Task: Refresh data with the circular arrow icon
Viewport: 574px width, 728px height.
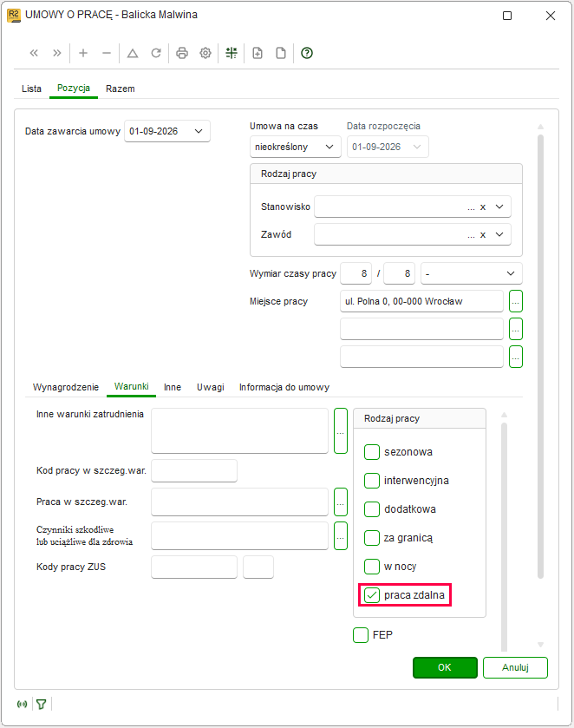Action: [156, 53]
